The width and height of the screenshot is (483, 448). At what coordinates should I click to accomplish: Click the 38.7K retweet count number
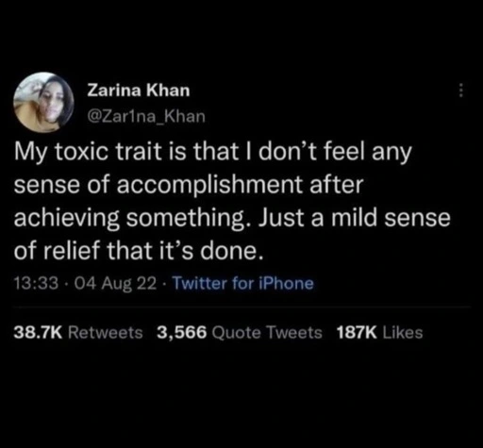click(38, 332)
